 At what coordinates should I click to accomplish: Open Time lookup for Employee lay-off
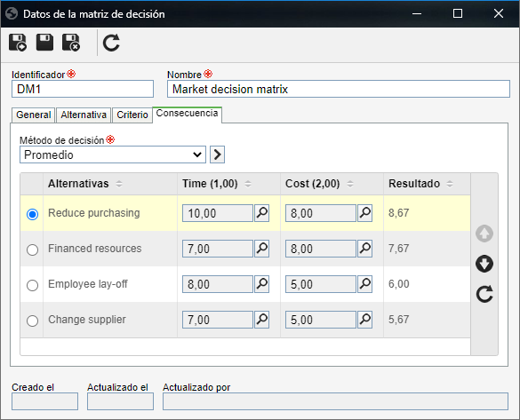261,284
